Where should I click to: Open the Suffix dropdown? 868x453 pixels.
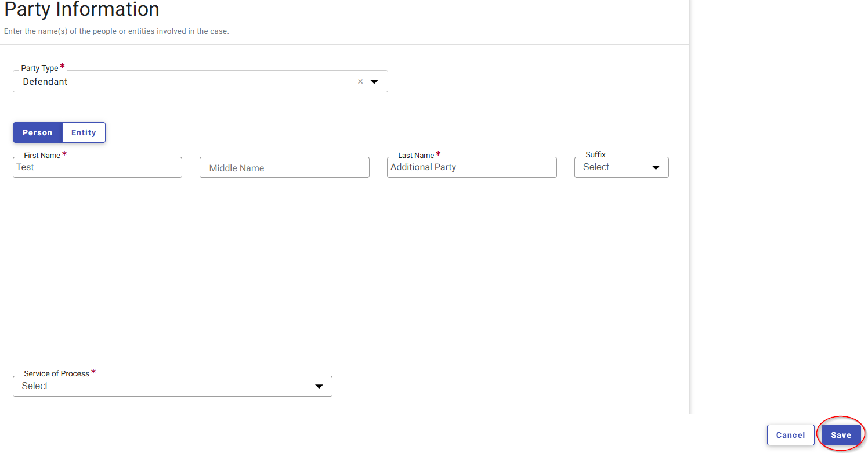pos(621,167)
